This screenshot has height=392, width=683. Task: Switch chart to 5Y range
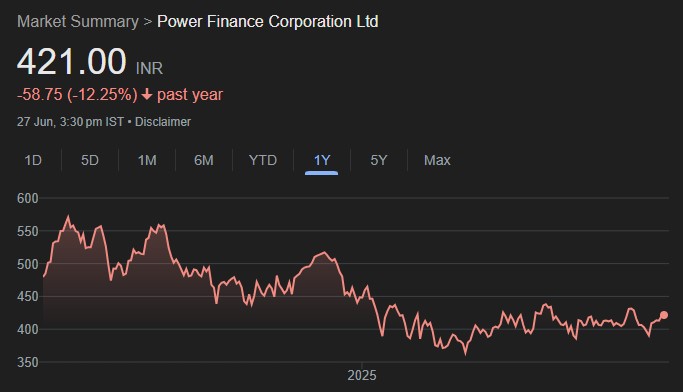(379, 160)
